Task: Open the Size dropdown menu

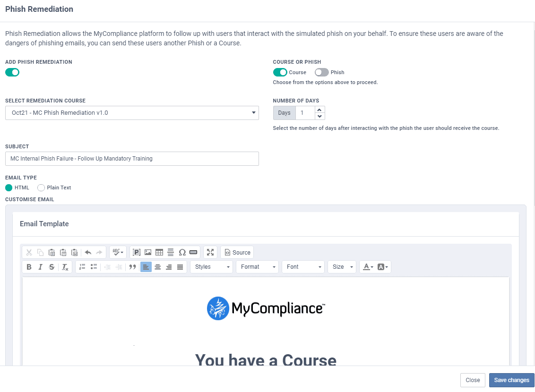Action: click(x=342, y=267)
